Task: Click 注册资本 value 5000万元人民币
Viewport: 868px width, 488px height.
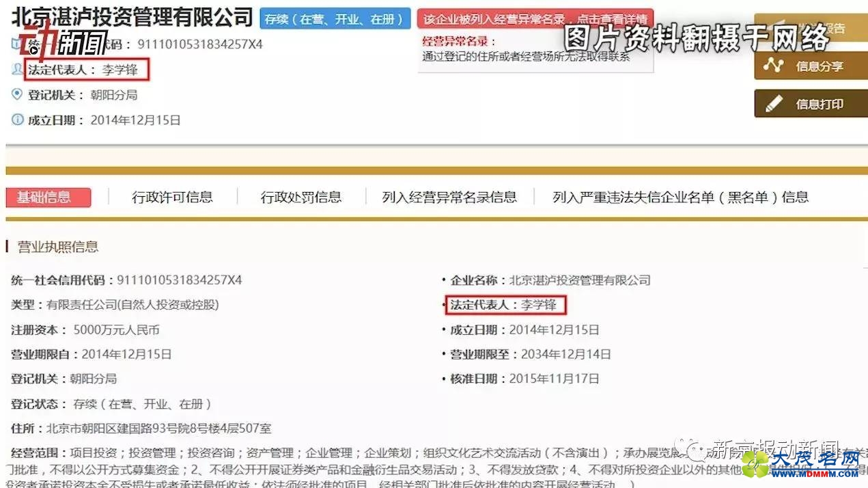Action: click(116, 329)
